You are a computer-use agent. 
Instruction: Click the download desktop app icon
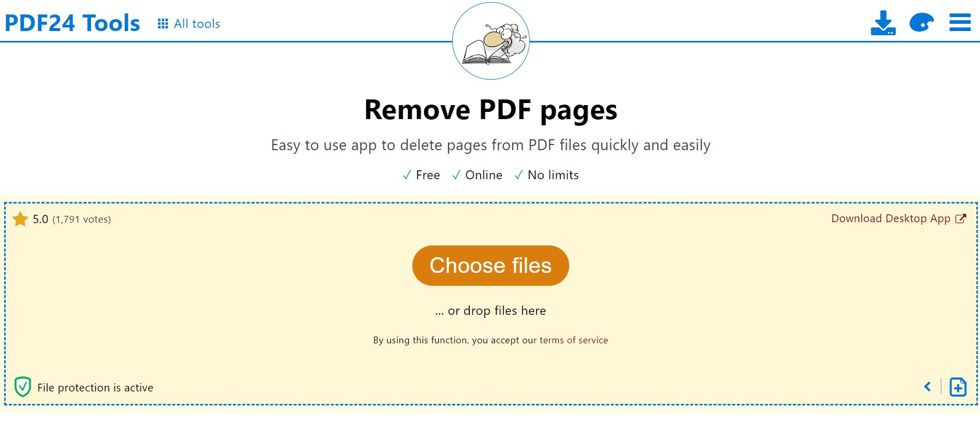(x=883, y=23)
